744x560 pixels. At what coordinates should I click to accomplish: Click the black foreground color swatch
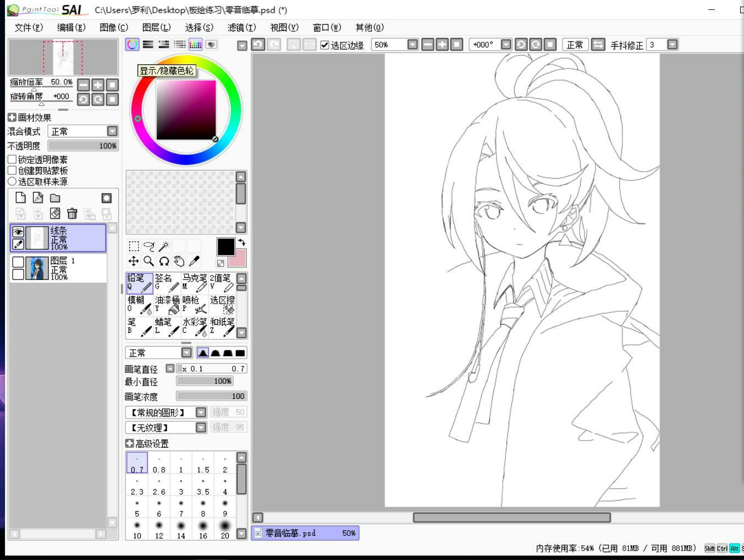(225, 248)
